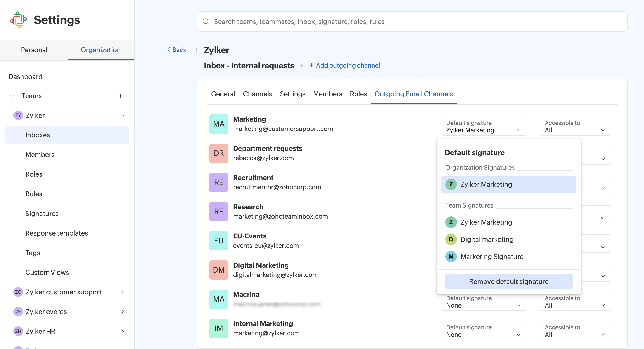Switch to the Personal tab
Viewport: 644px width, 349px height.
coord(34,50)
